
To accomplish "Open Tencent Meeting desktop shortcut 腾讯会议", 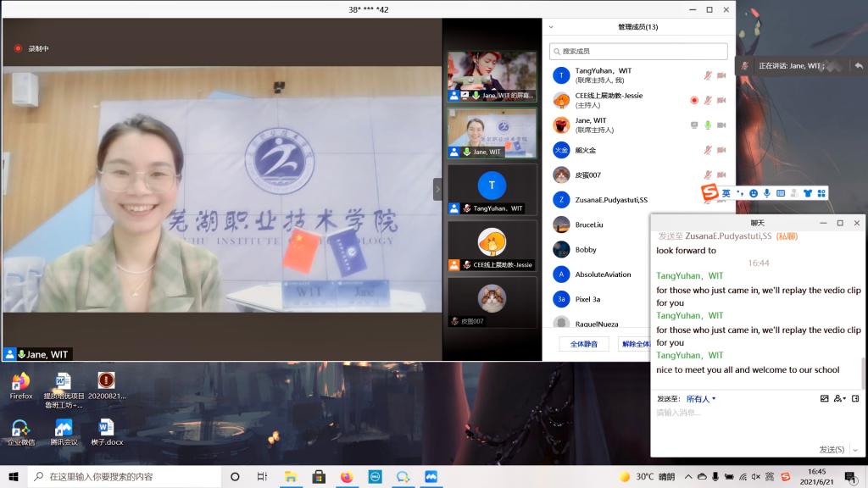I will [64, 430].
